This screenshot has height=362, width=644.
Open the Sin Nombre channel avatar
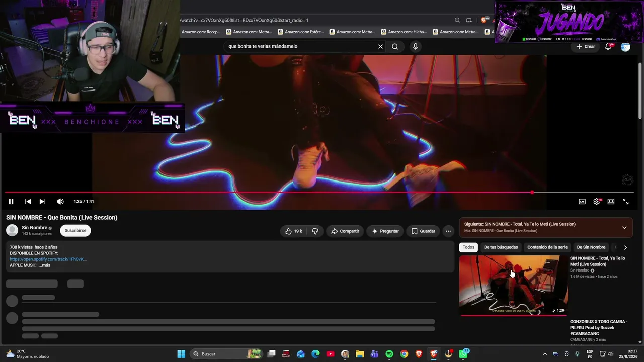click(x=12, y=230)
